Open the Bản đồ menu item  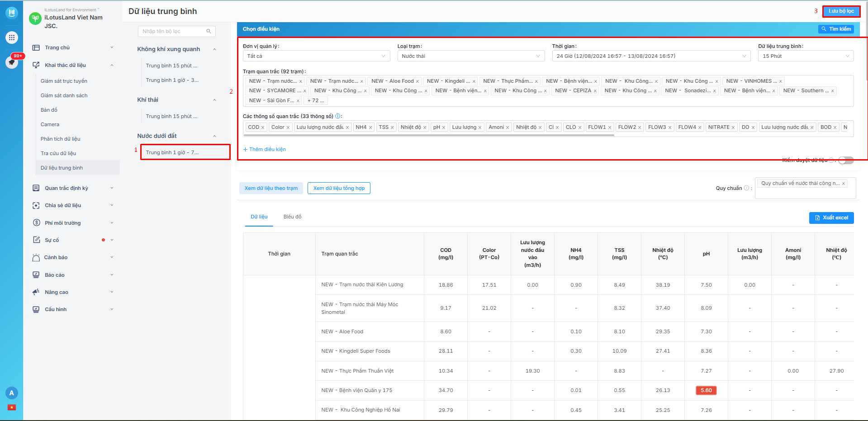click(x=49, y=110)
